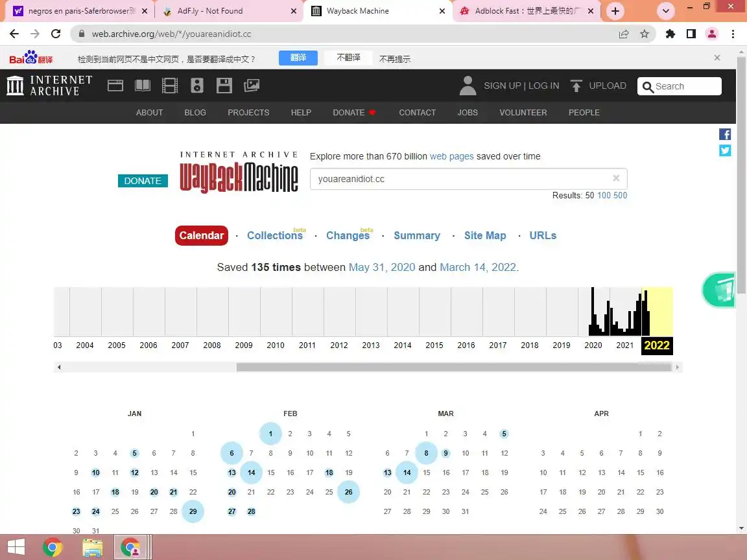Click the share page icon in the address bar
The width and height of the screenshot is (747, 560).
point(623,34)
